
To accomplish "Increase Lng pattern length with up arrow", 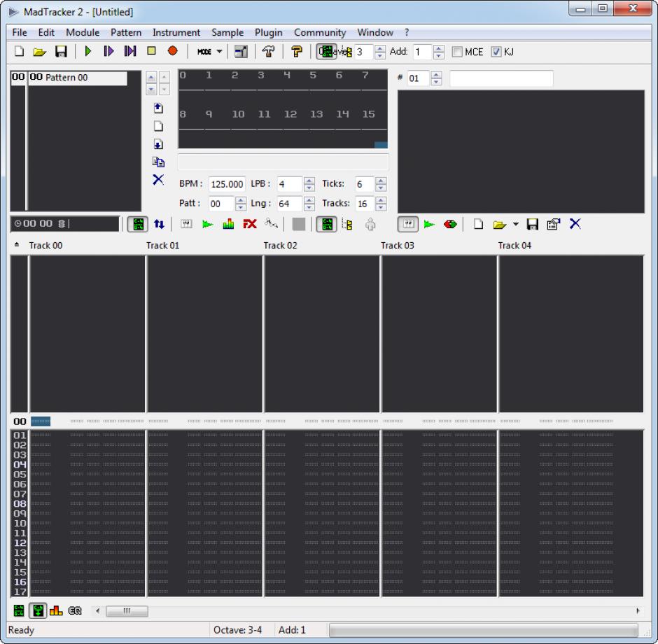I will tap(309, 199).
